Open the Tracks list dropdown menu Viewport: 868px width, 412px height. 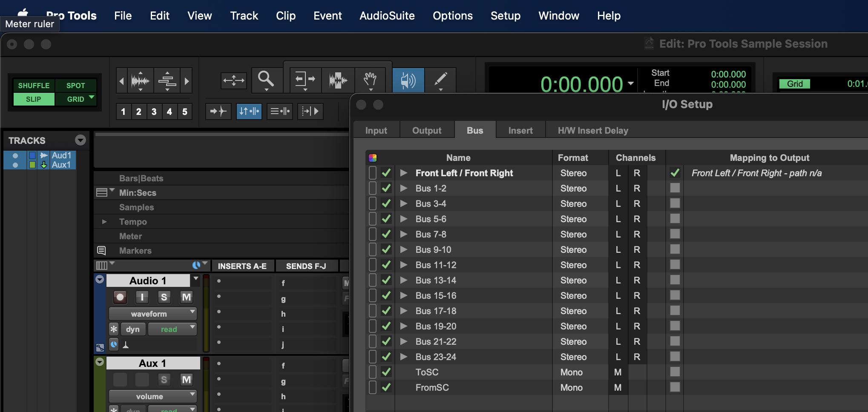[x=80, y=140]
